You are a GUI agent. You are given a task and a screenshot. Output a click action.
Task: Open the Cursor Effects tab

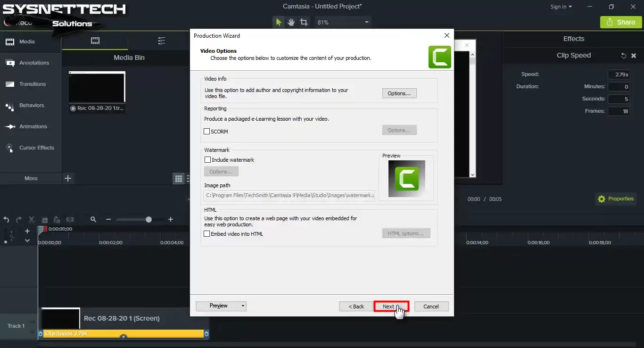31,148
